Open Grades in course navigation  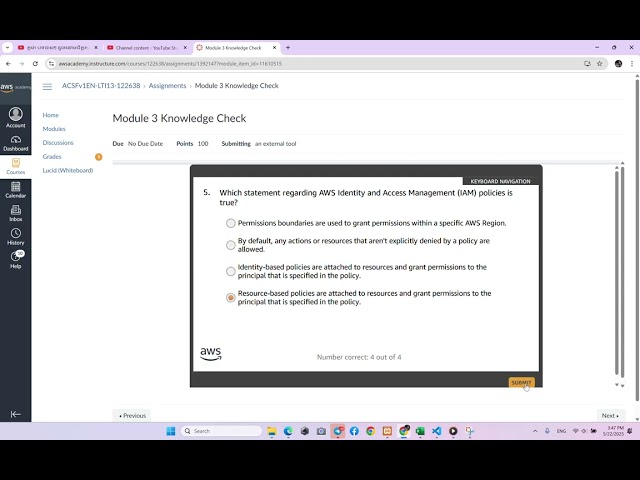coord(52,157)
